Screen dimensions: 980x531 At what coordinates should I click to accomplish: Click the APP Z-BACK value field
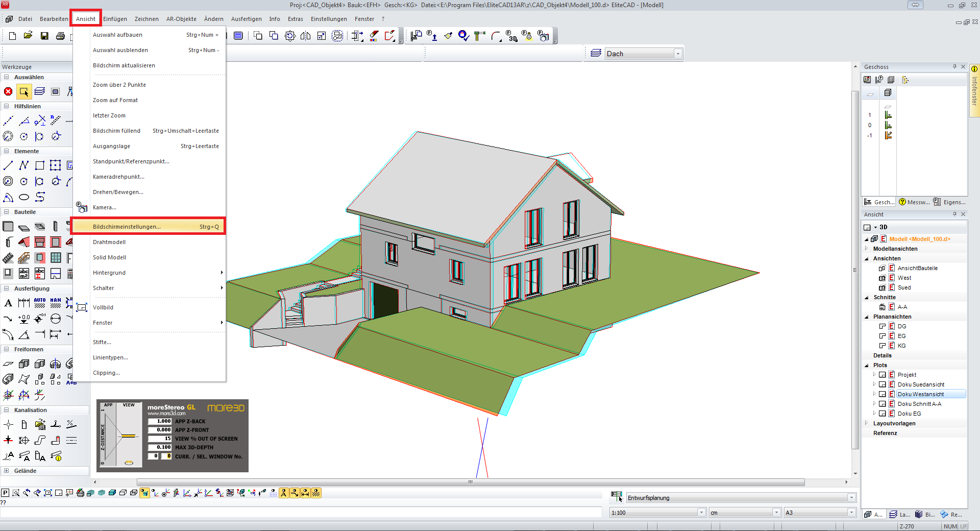click(160, 421)
